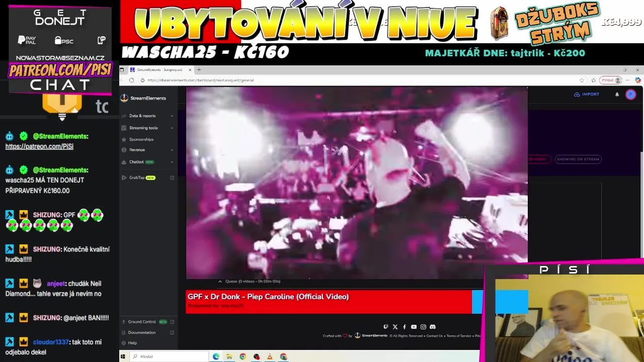
Task: Click Ground Control external link icon
Action: [x=172, y=322]
